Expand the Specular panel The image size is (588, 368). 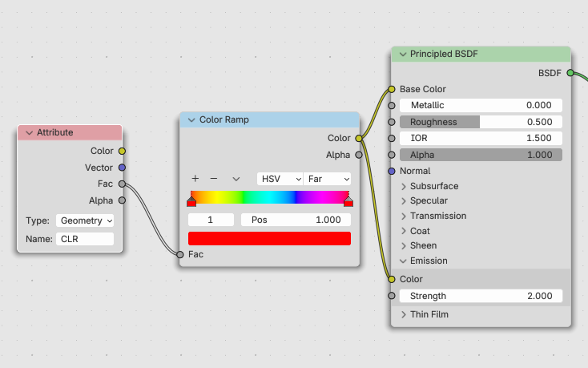(404, 201)
